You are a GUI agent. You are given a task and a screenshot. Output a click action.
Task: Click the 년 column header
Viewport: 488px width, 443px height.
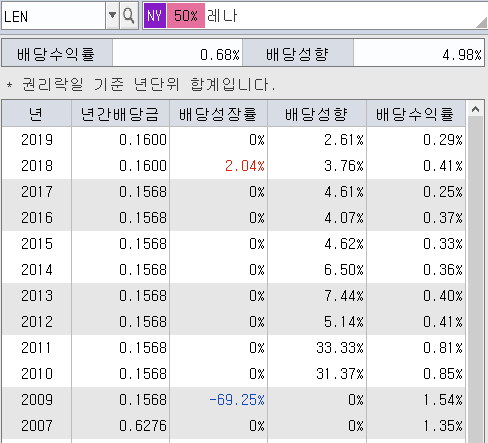click(36, 114)
